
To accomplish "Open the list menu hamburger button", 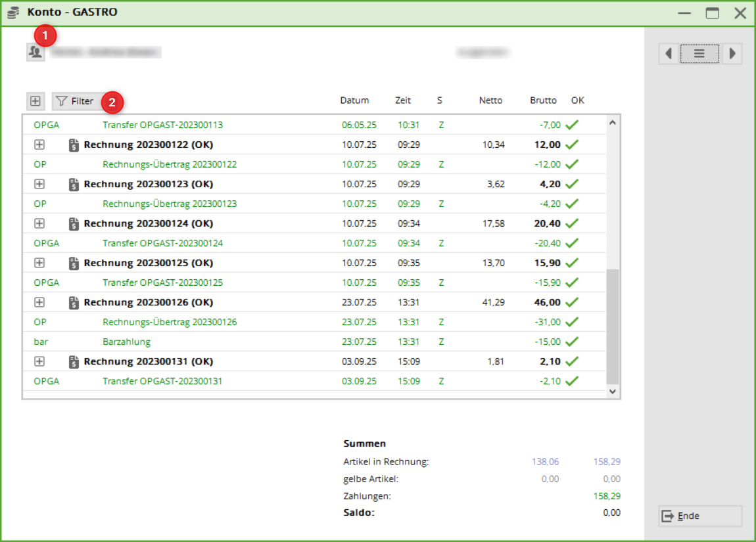I will pyautogui.click(x=699, y=54).
